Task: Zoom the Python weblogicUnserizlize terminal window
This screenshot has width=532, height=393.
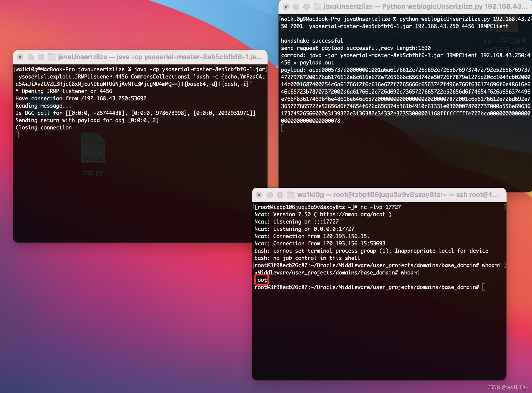Action: (x=307, y=7)
